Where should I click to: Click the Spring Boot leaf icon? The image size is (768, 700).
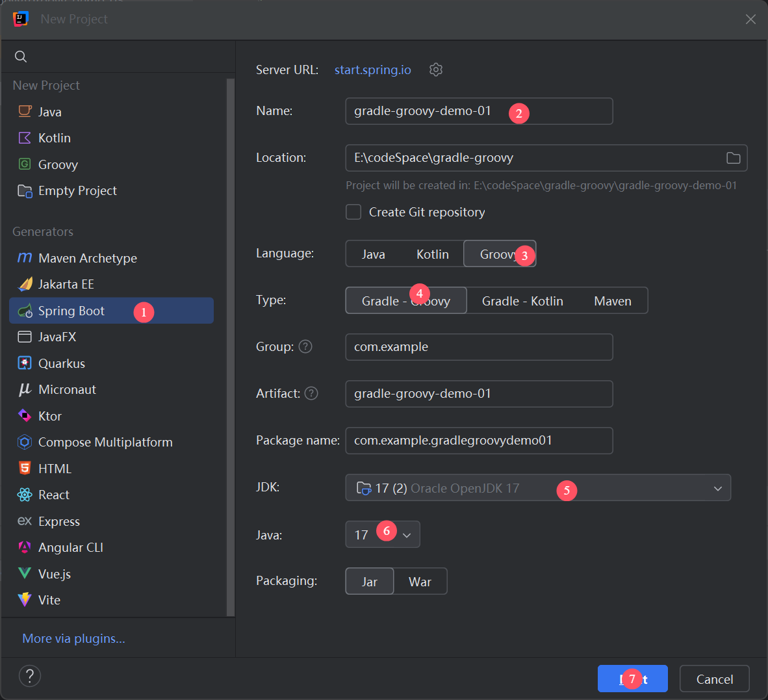[x=25, y=311]
